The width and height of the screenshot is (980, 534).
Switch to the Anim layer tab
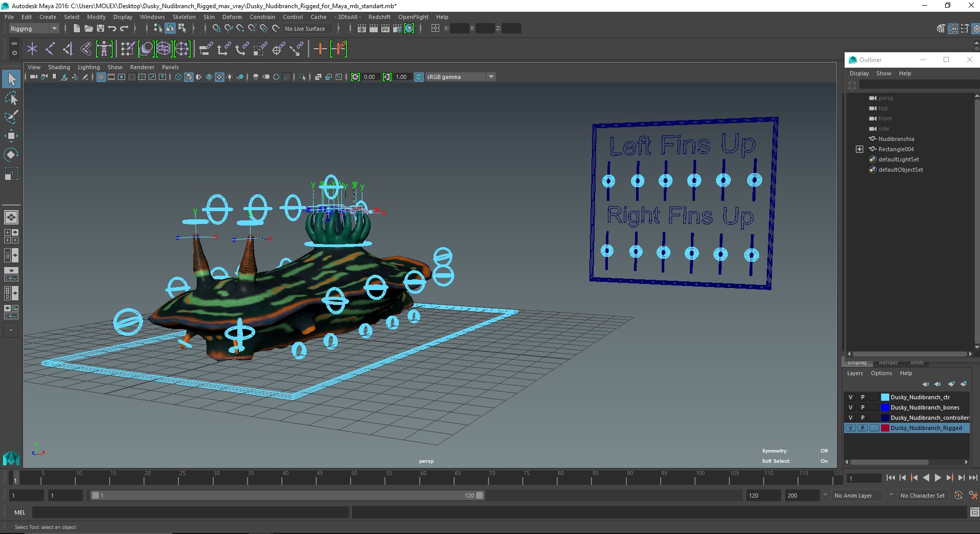pos(916,363)
